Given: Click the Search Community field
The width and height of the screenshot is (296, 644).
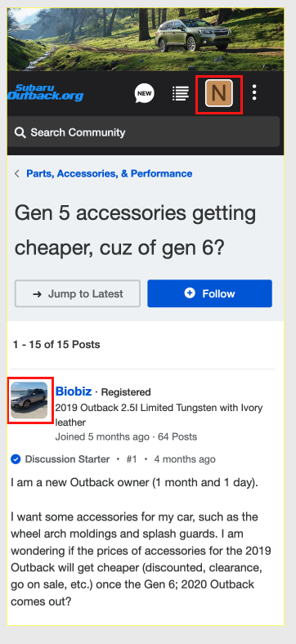Looking at the screenshot, I should tap(143, 132).
